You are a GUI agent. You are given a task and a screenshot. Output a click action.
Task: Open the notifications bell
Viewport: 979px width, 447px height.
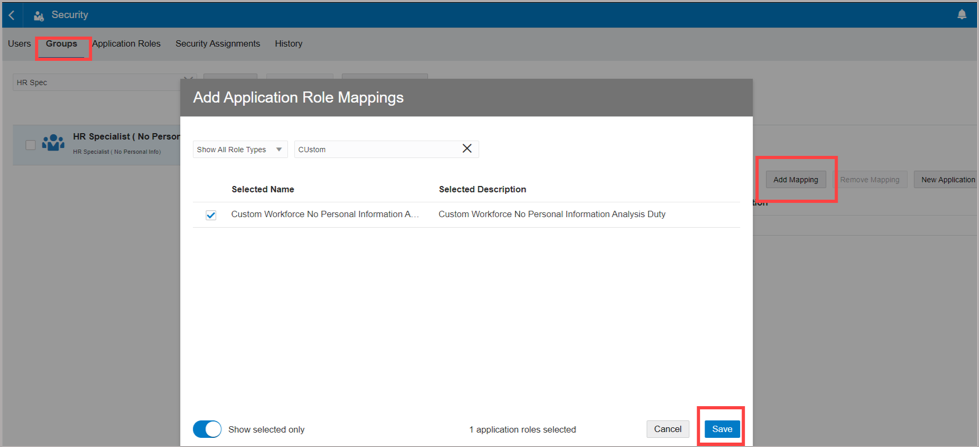[x=961, y=15]
